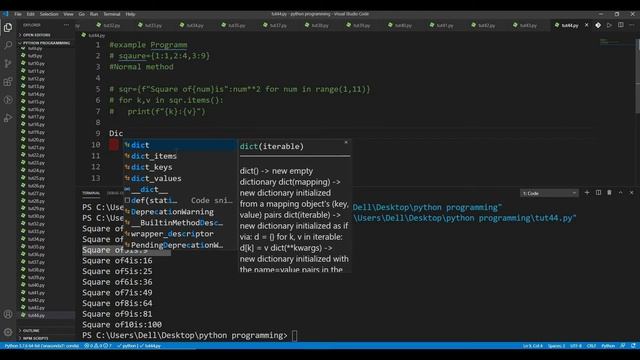Open the Explorer panel more actions ellipsis
This screenshot has width=640, height=360.
click(x=66, y=25)
